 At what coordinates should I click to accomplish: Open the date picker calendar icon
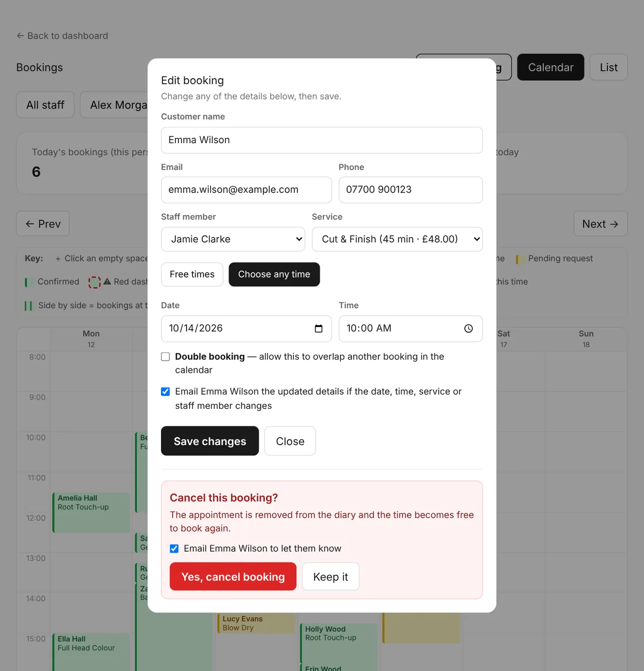click(x=319, y=329)
